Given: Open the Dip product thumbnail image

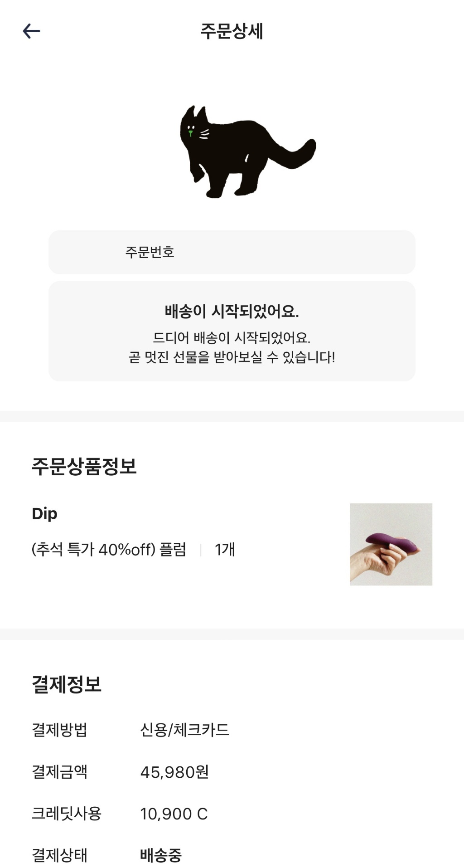Looking at the screenshot, I should 391,544.
